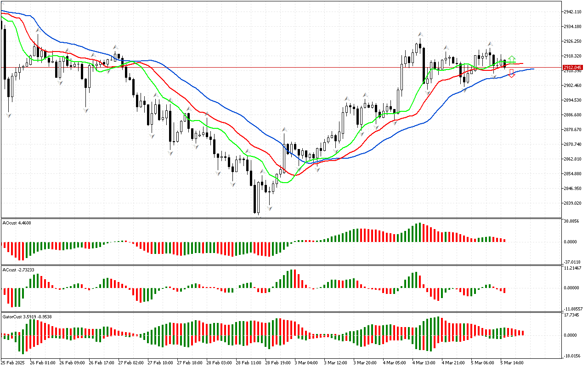Select the down fractal below the first candle's low
This screenshot has height=368, width=588.
(x=8, y=115)
